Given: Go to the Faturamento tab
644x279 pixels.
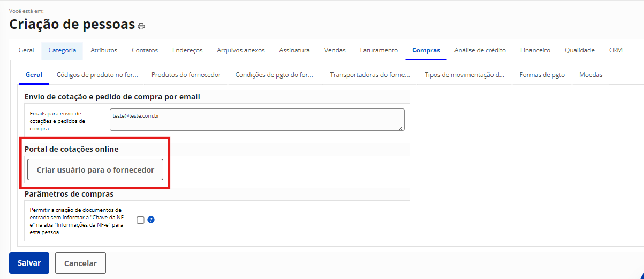Looking at the screenshot, I should pos(379,50).
